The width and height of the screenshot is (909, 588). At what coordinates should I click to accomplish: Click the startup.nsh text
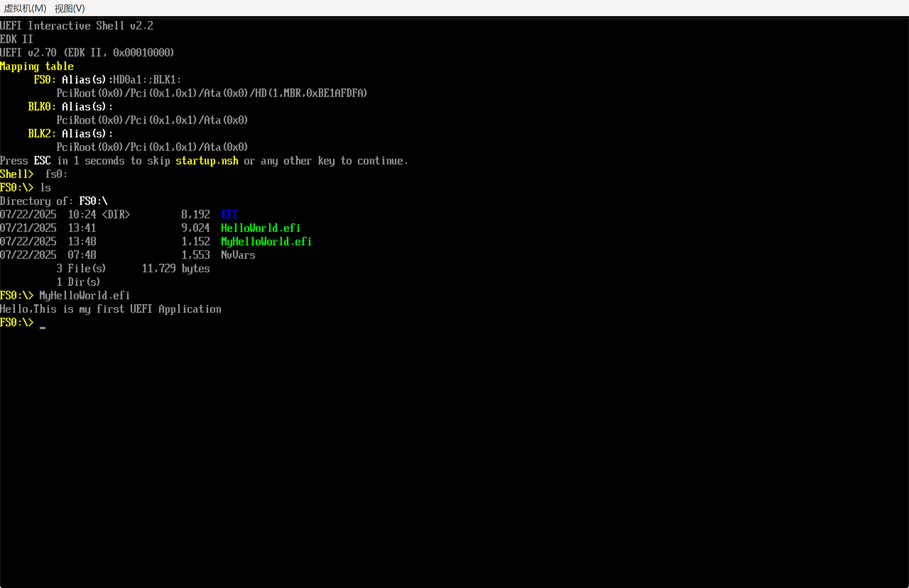click(x=206, y=161)
